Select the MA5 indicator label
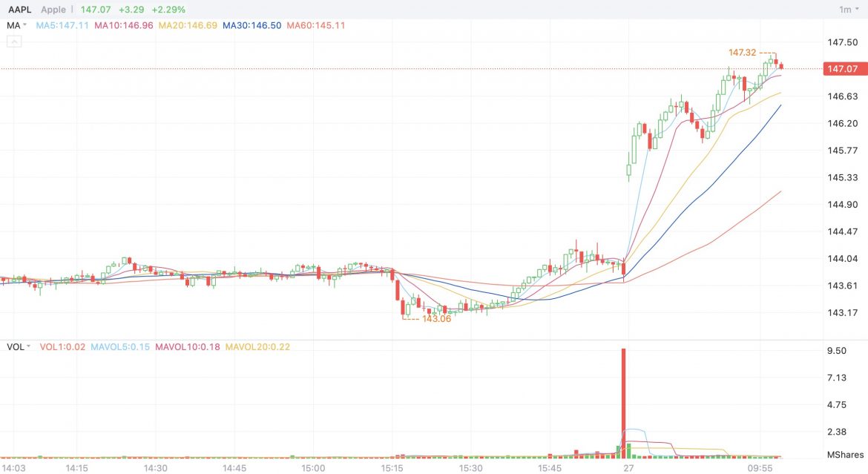The image size is (868, 474). click(62, 25)
